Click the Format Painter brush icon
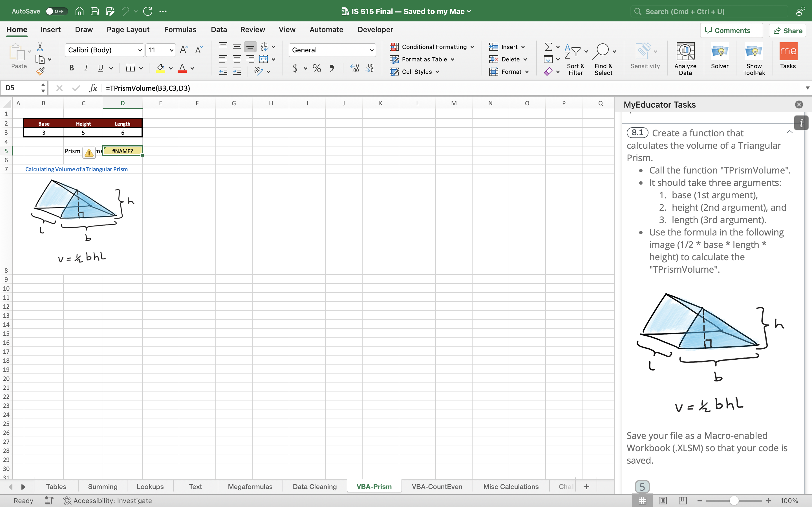Viewport: 812px width, 507px height. 40,71
